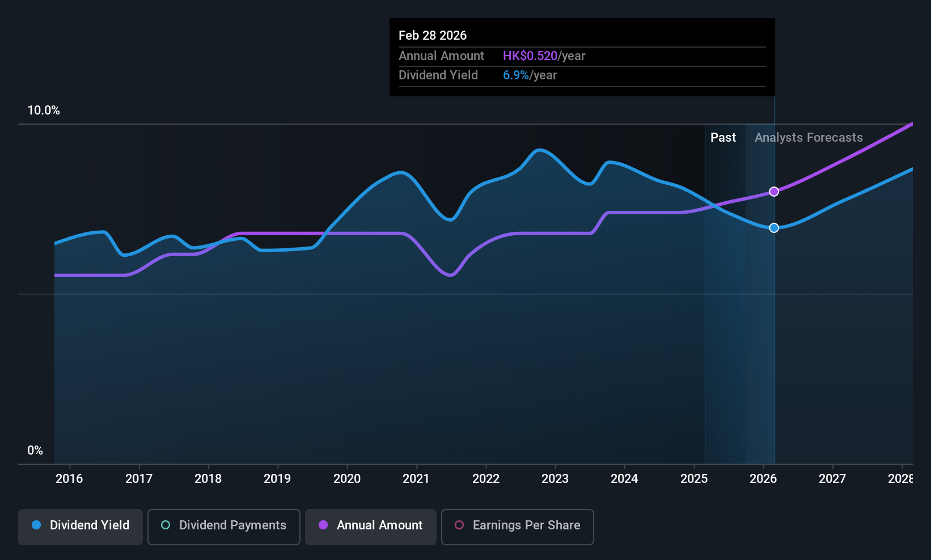Image resolution: width=931 pixels, height=560 pixels.
Task: Click the HK$0.520 annual amount value
Action: click(x=530, y=56)
